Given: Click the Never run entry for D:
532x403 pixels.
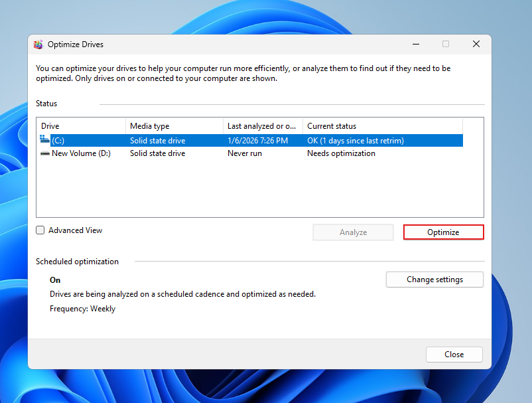Looking at the screenshot, I should 244,153.
